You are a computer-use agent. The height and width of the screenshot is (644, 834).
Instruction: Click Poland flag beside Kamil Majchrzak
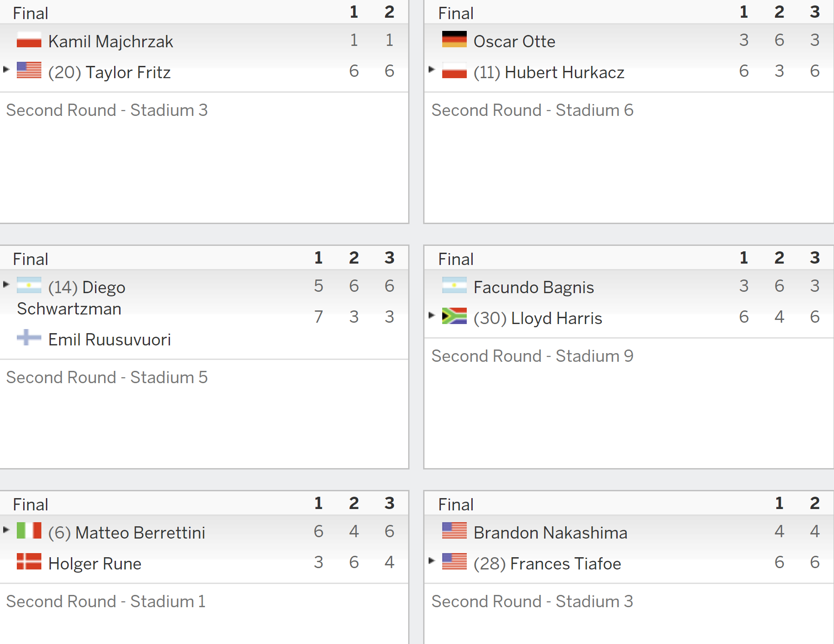29,40
